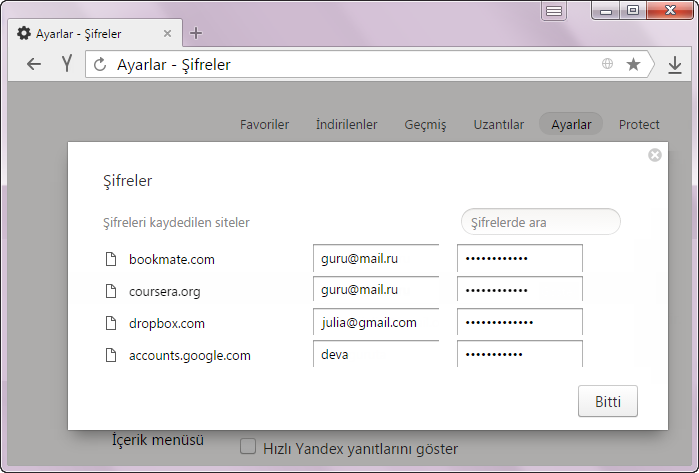The image size is (699, 473).
Task: Go to the Protect tab
Action: 639,124
